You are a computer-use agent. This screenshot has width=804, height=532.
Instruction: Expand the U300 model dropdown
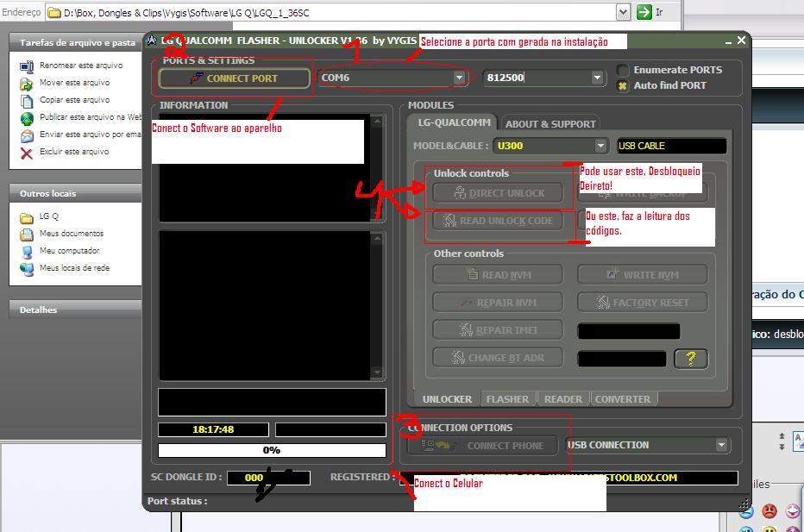pos(600,146)
